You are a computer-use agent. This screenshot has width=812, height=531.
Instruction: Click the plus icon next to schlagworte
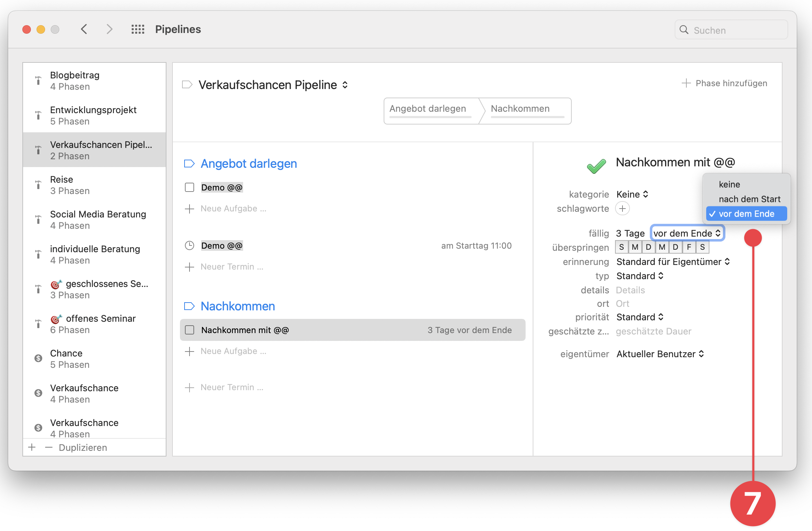(622, 209)
